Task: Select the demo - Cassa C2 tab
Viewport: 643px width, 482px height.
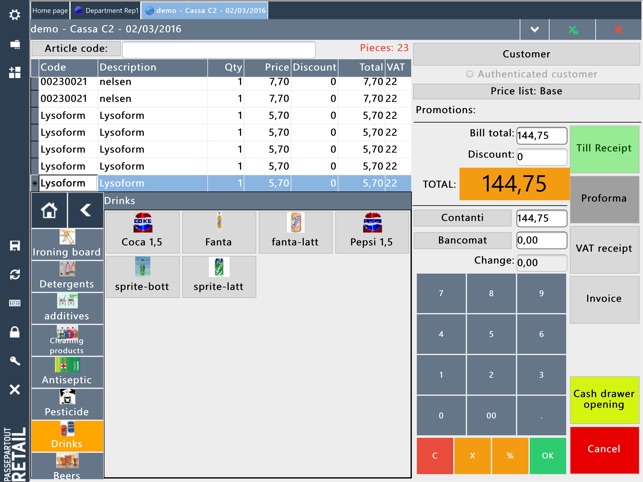Action: 205,11
